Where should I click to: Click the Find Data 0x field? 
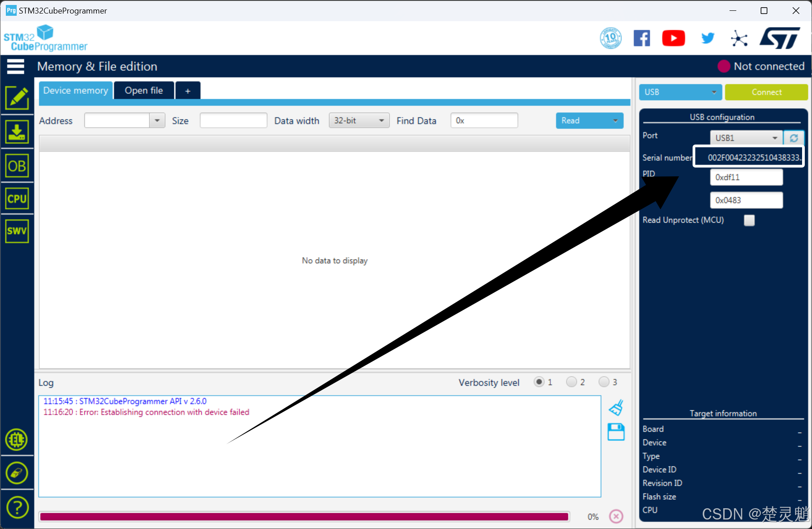click(x=484, y=120)
